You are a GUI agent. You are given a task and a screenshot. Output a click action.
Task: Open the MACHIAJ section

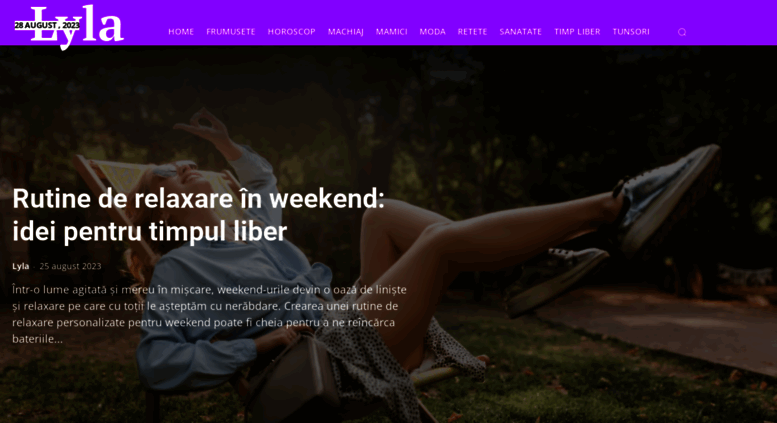click(x=345, y=32)
